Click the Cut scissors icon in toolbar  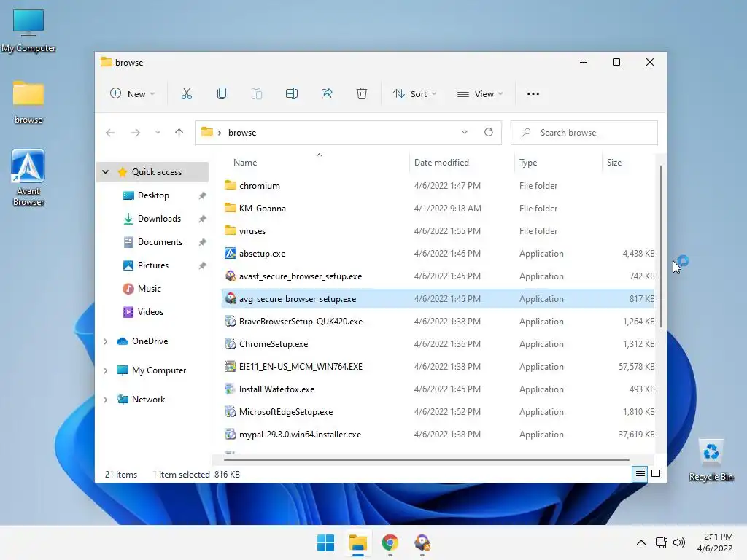pos(186,94)
